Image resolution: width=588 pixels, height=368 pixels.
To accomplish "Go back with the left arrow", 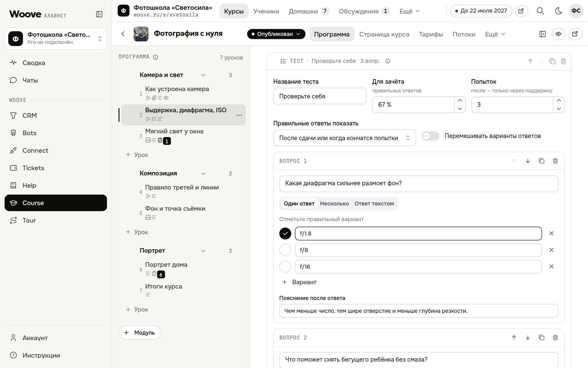I will tap(123, 34).
